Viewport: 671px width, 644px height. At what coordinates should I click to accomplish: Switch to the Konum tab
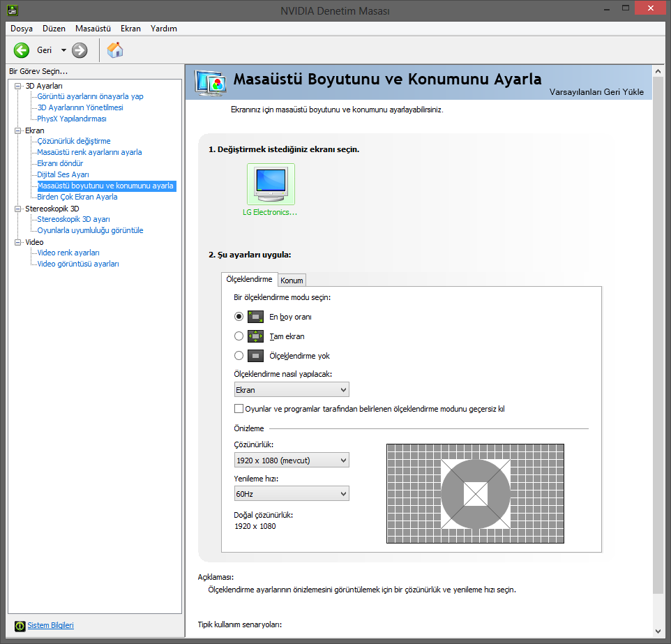292,280
